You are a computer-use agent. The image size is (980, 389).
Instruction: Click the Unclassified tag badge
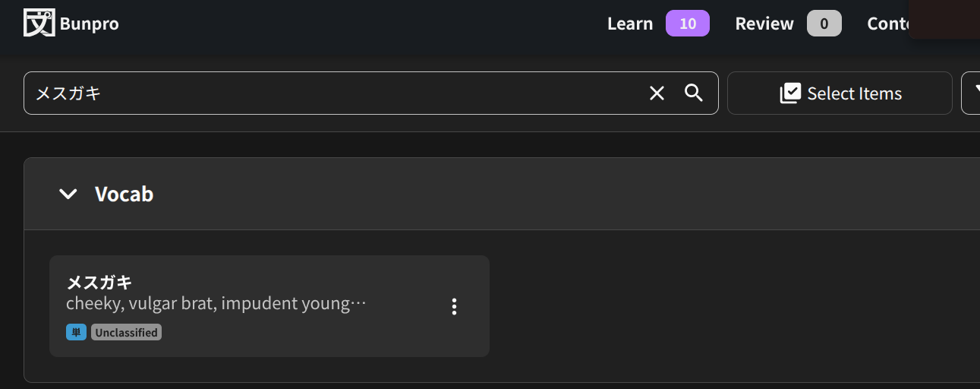126,332
